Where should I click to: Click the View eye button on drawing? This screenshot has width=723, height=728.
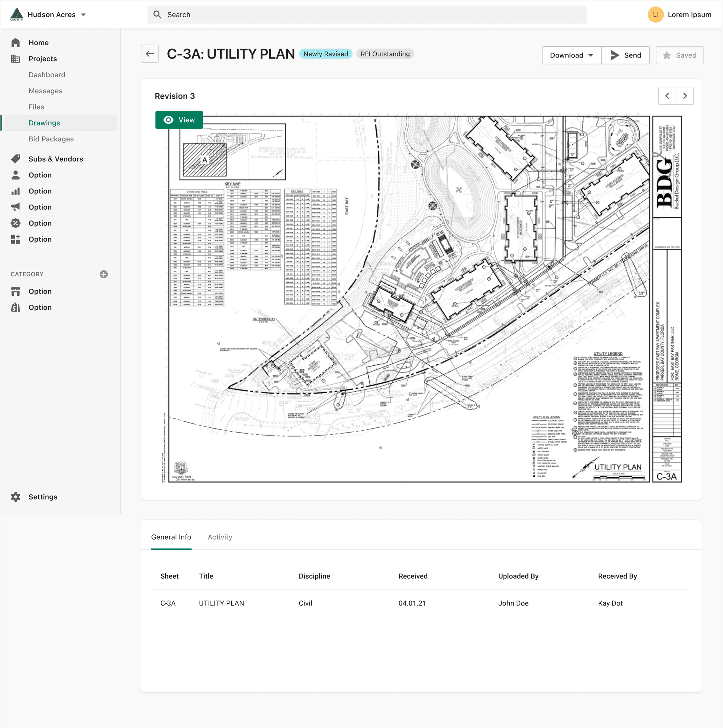click(179, 120)
